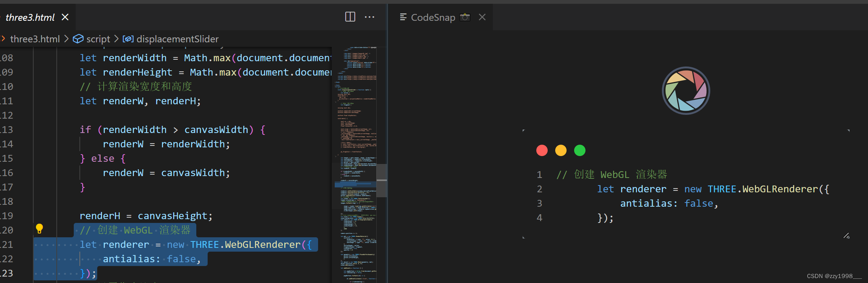Image resolution: width=868 pixels, height=283 pixels.
Task: Click 'let renderWidth' line in editor
Action: pos(205,58)
